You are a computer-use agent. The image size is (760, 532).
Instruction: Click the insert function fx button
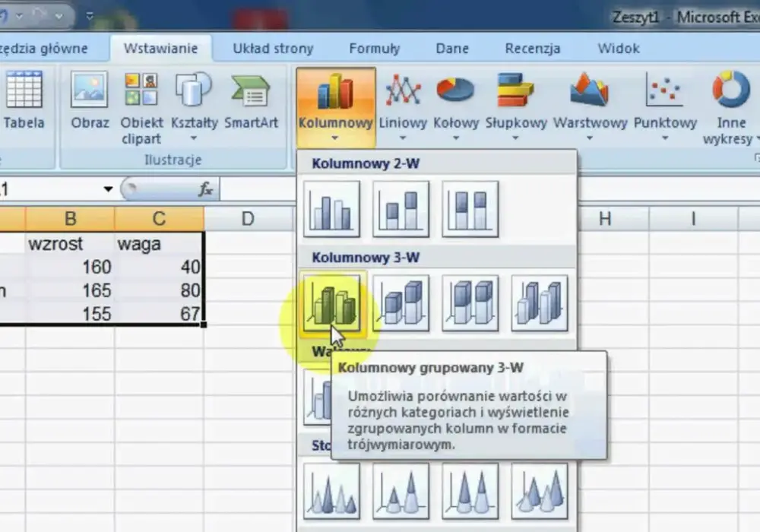pos(205,189)
